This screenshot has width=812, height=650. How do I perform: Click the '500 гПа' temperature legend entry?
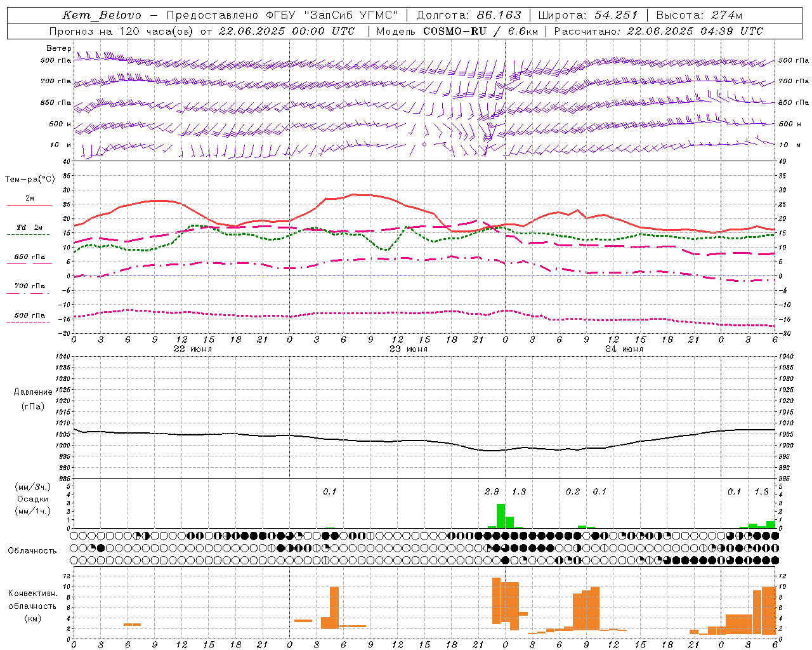30,315
